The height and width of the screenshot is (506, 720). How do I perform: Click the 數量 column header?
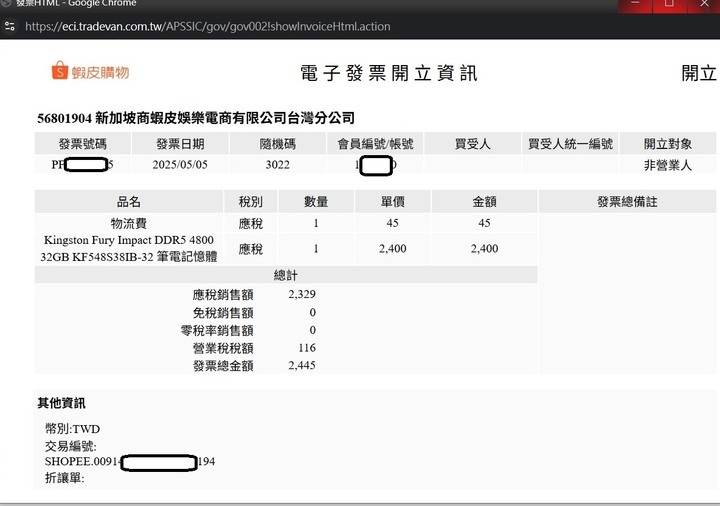[316, 202]
